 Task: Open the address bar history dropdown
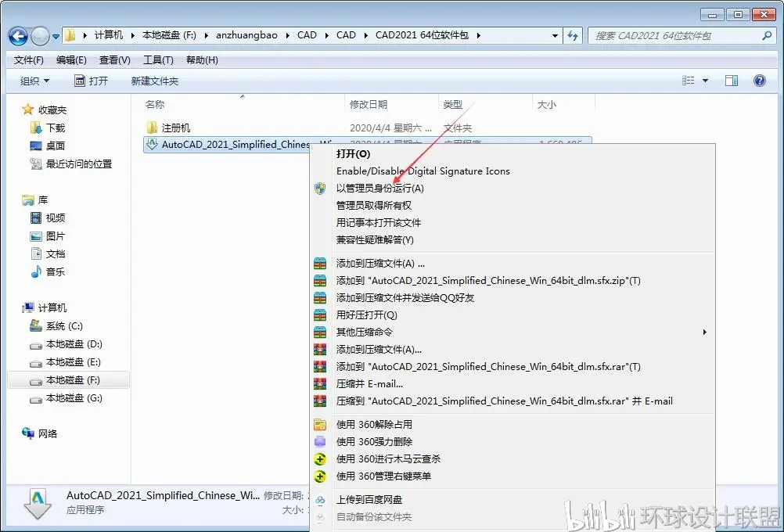point(555,35)
